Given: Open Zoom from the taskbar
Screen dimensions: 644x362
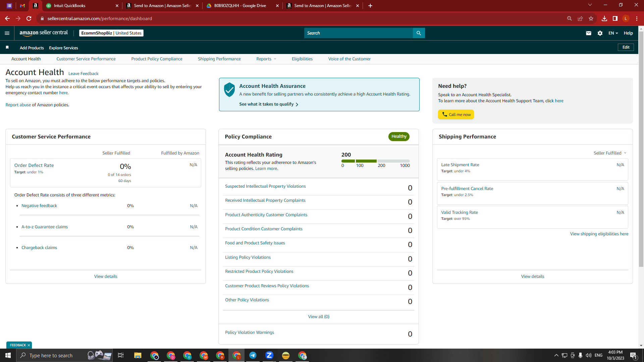Looking at the screenshot, I should click(269, 355).
